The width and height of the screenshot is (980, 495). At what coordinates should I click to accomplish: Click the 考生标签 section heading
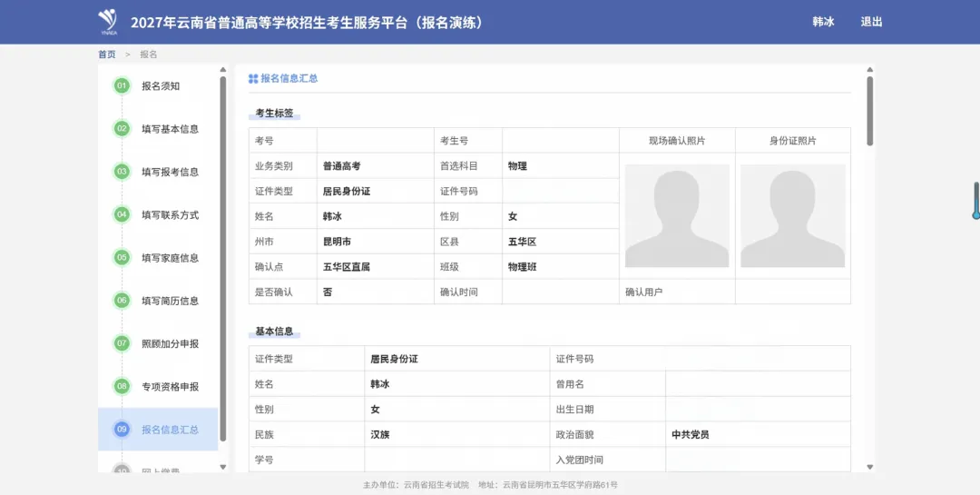(274, 114)
